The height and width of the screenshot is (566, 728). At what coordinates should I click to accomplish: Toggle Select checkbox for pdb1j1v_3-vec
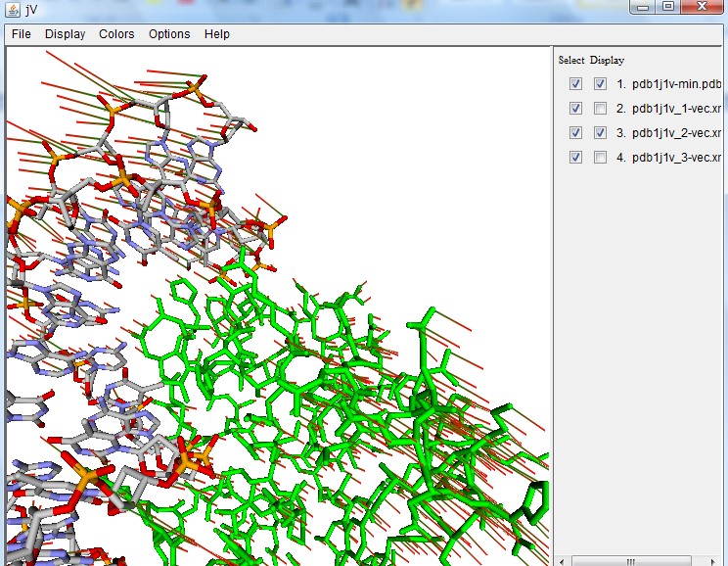click(x=575, y=158)
